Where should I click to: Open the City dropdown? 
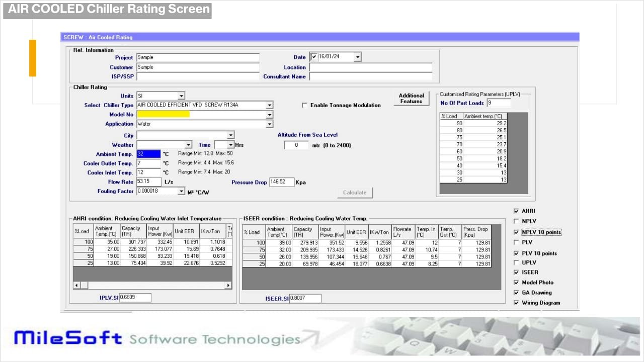point(230,135)
